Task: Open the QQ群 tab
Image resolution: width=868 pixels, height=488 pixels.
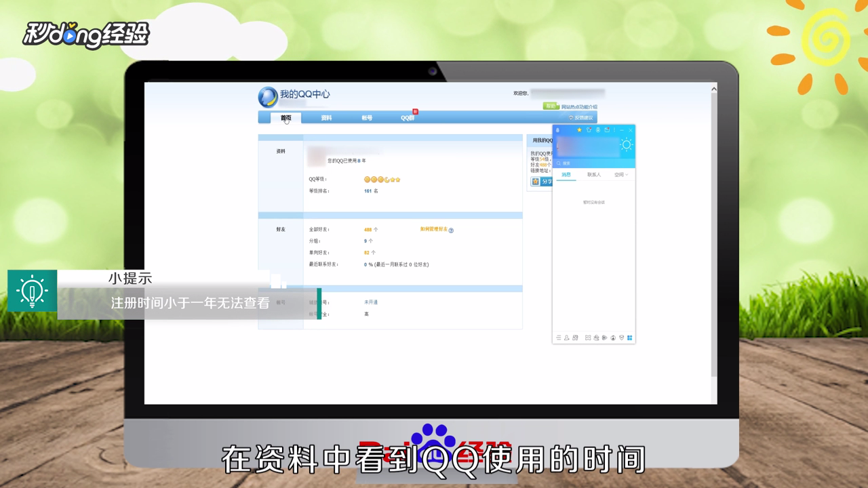Action: pos(408,118)
